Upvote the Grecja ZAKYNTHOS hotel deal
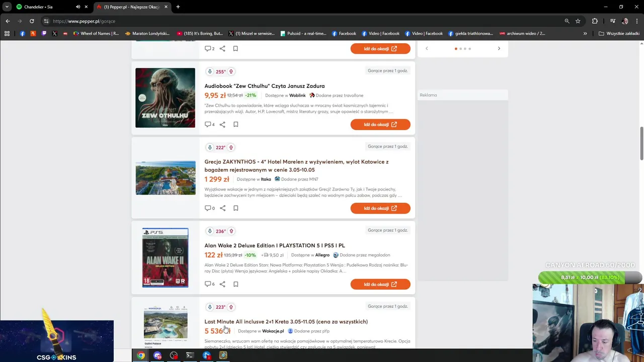The width and height of the screenshot is (644, 362). pyautogui.click(x=231, y=147)
